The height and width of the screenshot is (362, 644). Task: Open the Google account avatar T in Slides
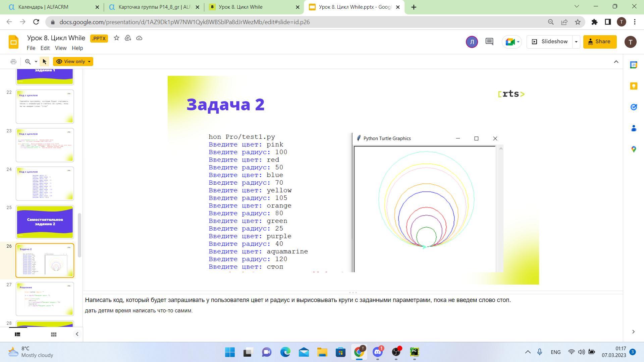(630, 42)
